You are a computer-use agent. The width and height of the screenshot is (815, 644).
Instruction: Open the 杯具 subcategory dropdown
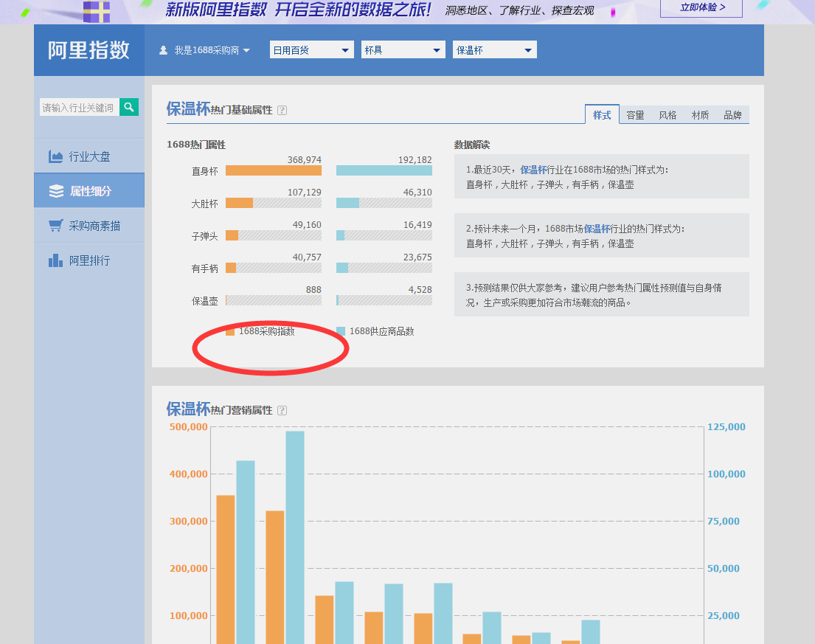click(403, 50)
